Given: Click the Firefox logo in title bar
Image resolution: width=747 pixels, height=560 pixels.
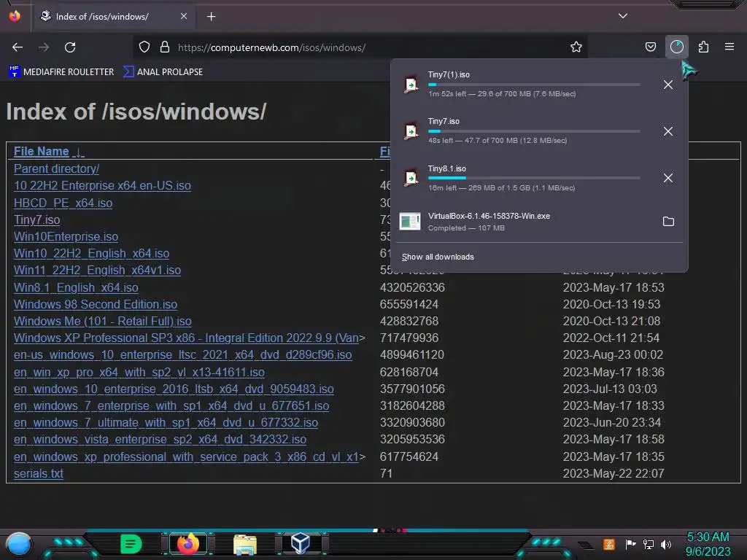Looking at the screenshot, I should (x=15, y=16).
